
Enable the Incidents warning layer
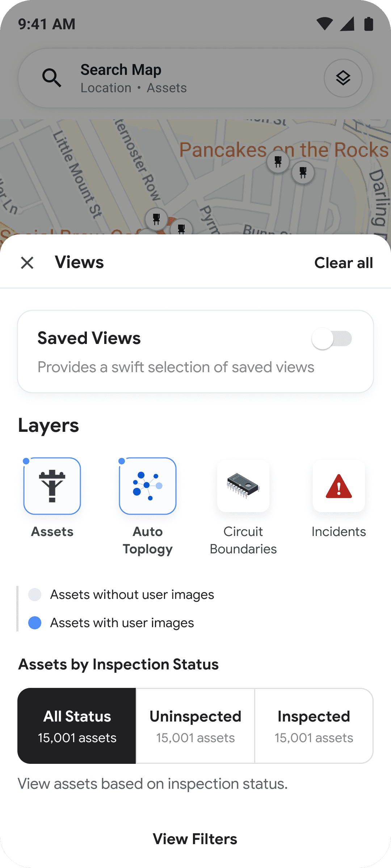pos(339,486)
